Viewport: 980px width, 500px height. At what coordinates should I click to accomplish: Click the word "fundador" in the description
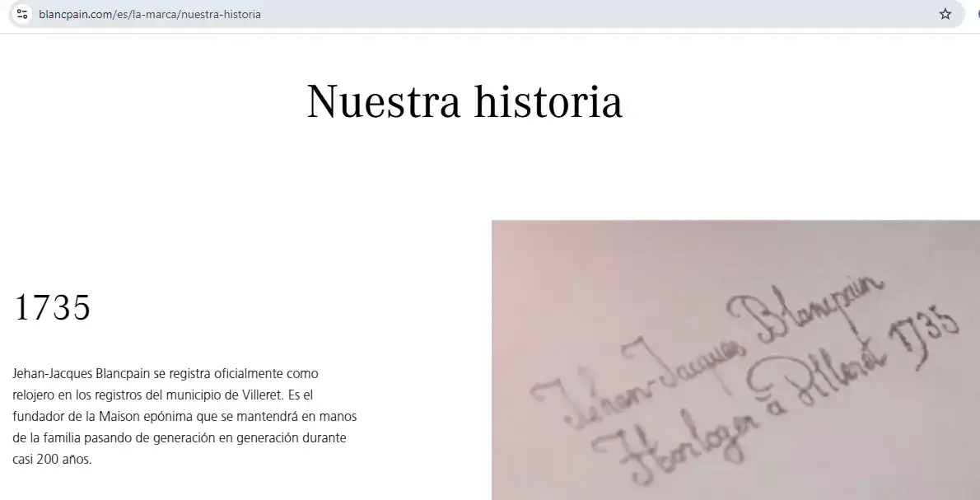coord(36,416)
